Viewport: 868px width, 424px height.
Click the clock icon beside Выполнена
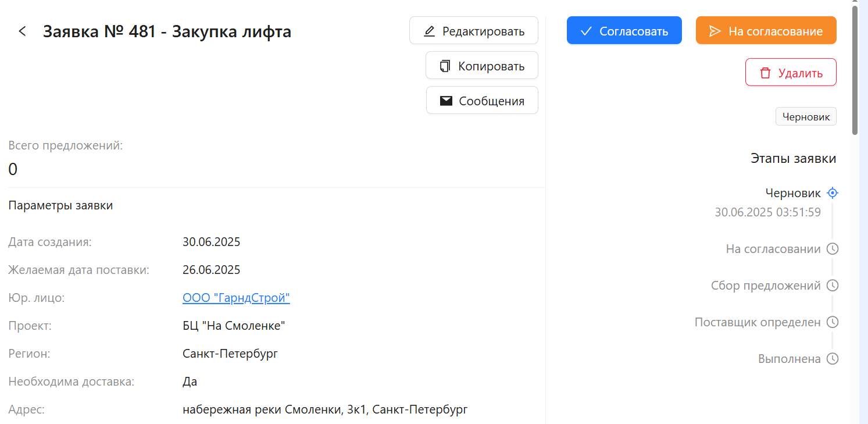pyautogui.click(x=833, y=359)
